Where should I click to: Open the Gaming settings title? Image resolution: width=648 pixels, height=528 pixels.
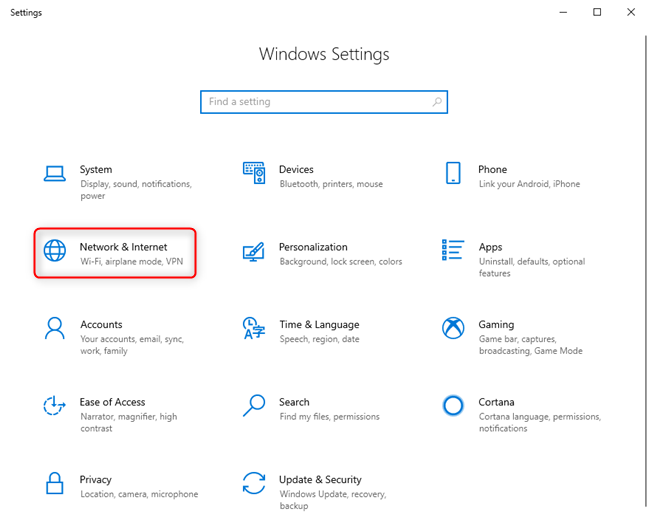click(x=496, y=325)
